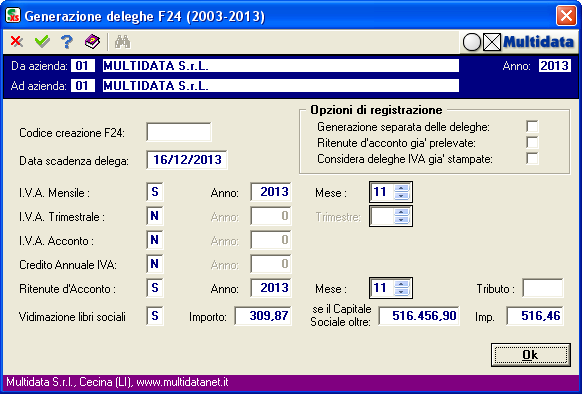Decrease I.V.A. Mensile Mese spinner down arrow
This screenshot has height=394, width=582.
401,196
